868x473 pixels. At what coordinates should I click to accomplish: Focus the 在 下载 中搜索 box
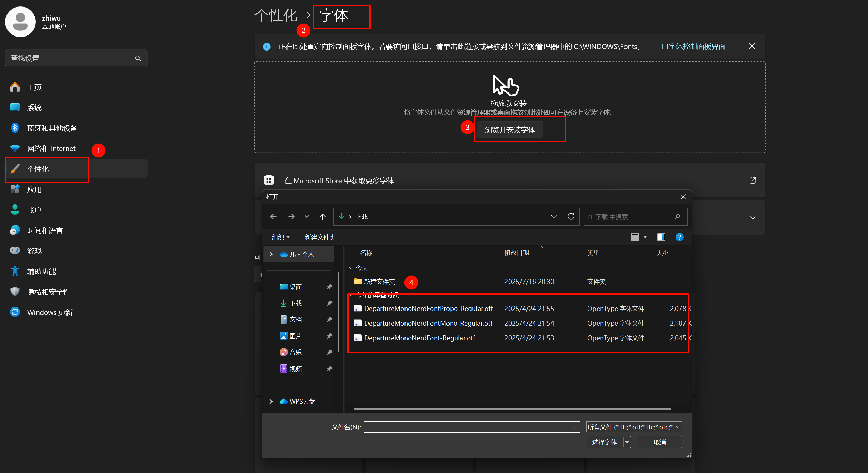pos(635,217)
